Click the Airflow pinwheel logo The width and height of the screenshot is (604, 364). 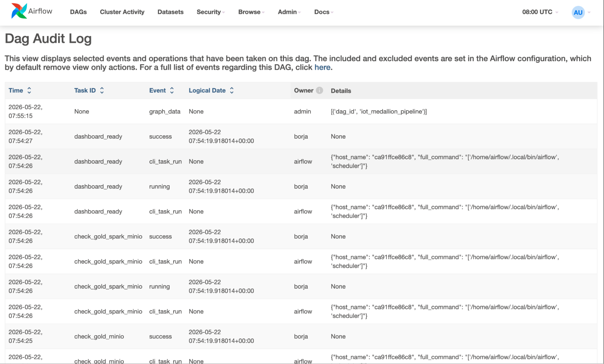point(19,11)
